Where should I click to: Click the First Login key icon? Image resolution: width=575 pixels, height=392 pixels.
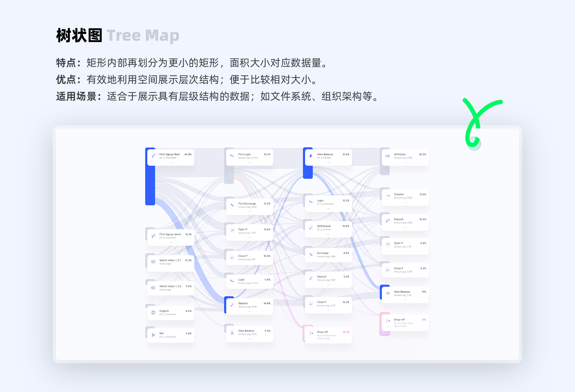(x=232, y=156)
